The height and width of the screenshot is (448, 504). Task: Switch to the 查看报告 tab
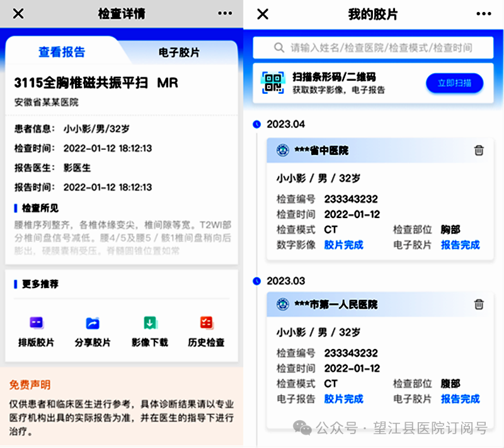click(x=61, y=52)
